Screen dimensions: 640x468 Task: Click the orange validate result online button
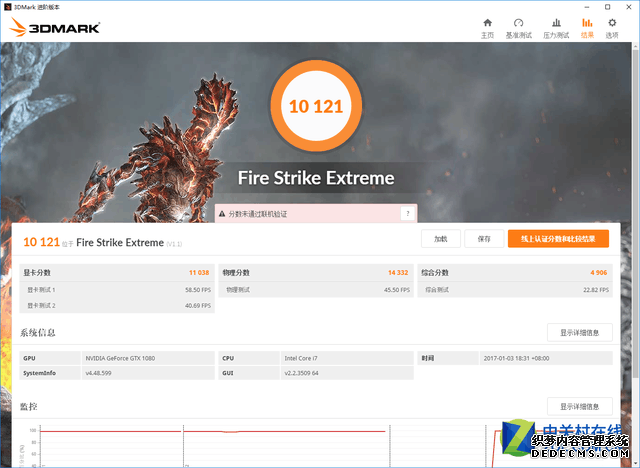[558, 239]
